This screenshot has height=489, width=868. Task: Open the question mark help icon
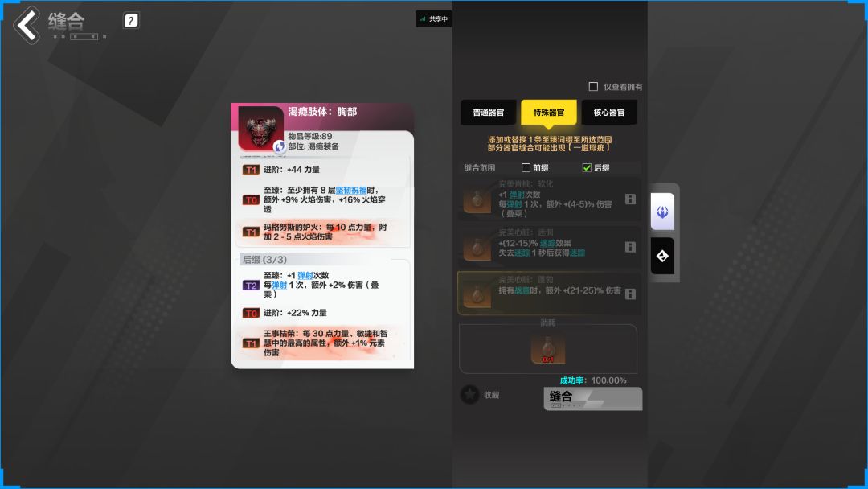(x=131, y=21)
